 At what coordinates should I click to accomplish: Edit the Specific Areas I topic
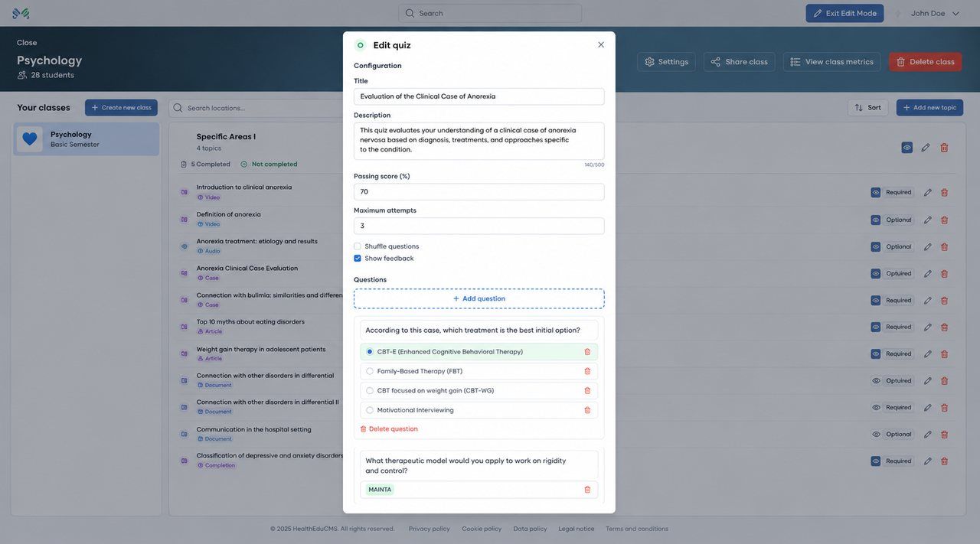[926, 148]
